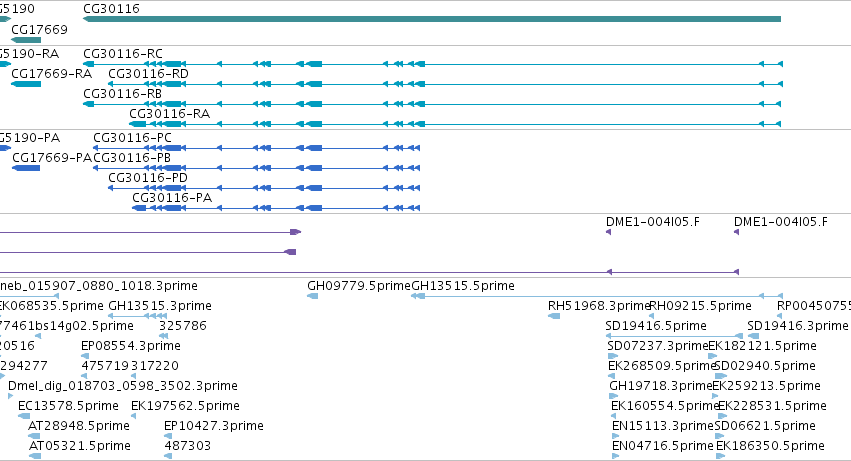Click the EK259213.5prime EST label
851x461 pixels.
[766, 387]
